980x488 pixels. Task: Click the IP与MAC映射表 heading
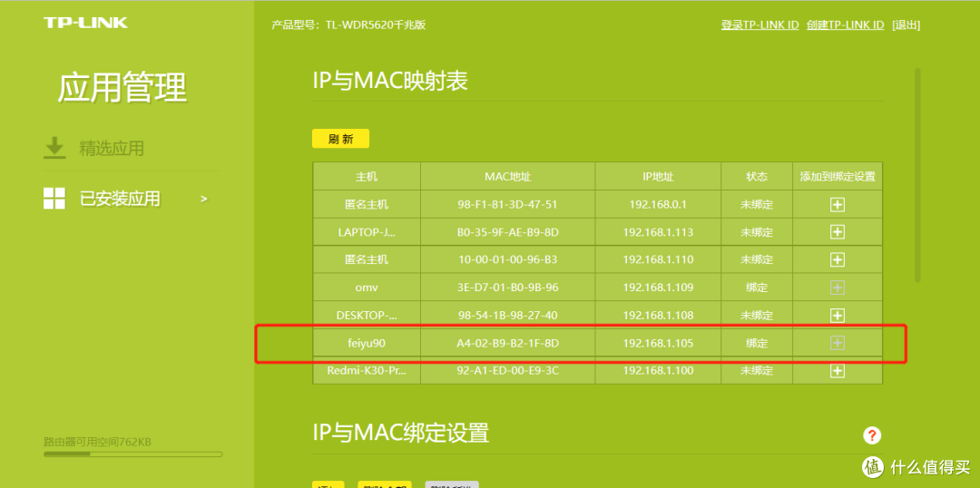click(390, 81)
